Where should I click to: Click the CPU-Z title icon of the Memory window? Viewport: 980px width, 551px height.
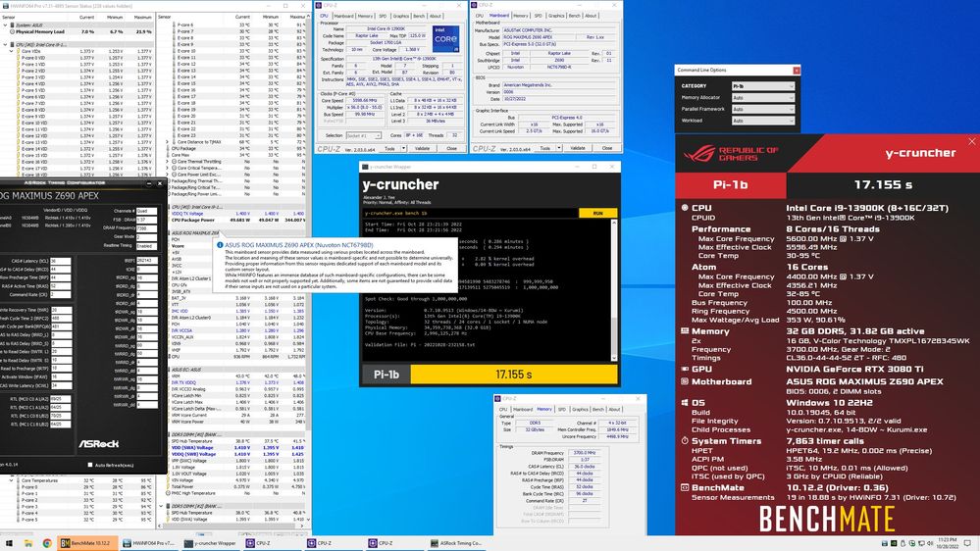(497, 399)
